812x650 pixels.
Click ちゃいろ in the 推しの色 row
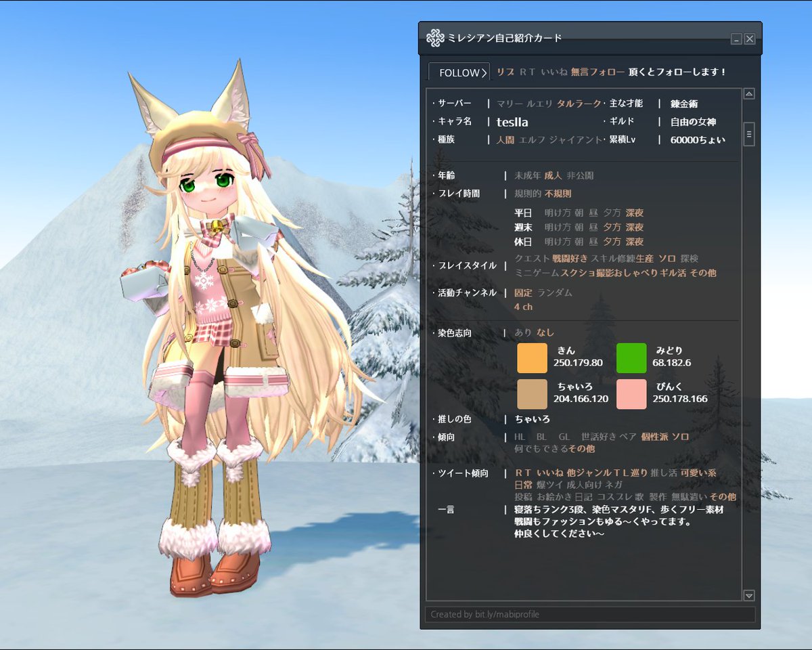click(x=532, y=420)
